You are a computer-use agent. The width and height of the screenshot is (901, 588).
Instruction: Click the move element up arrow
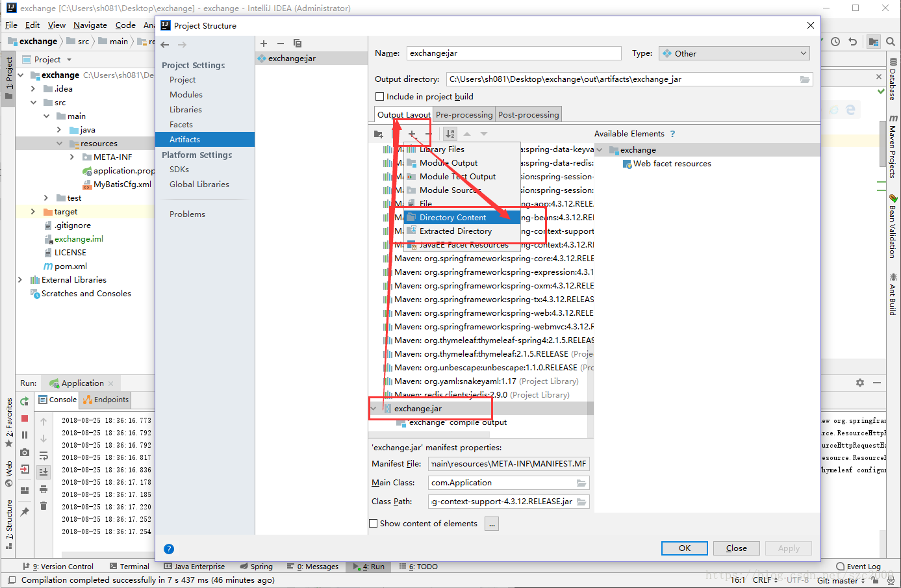point(467,134)
